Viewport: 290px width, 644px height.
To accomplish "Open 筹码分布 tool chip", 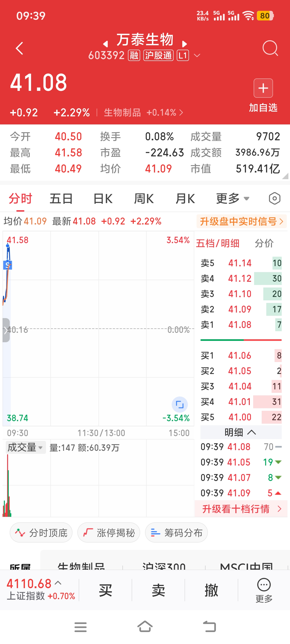I will tap(176, 532).
